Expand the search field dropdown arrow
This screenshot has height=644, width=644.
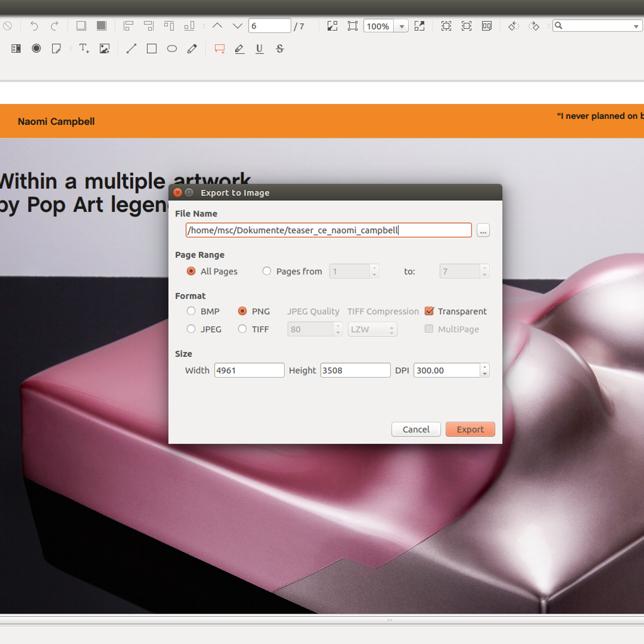tap(636, 27)
